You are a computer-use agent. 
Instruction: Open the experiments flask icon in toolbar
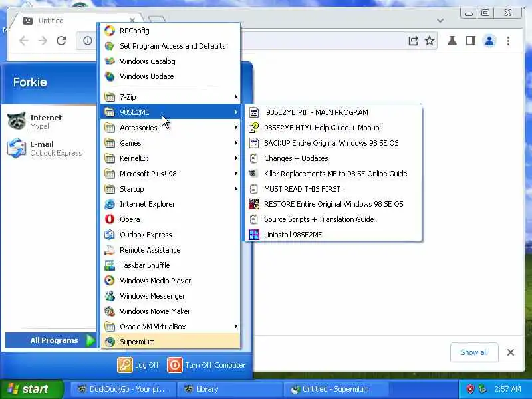tap(452, 41)
